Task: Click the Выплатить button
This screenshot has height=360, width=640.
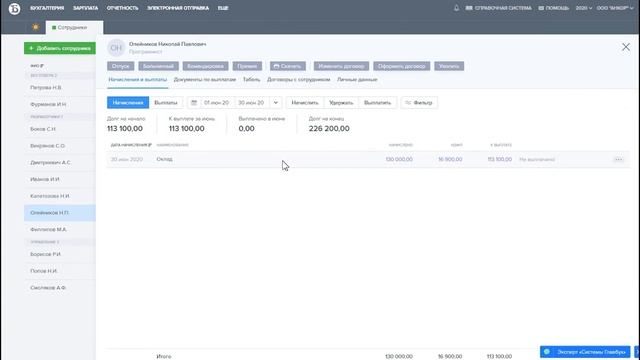Action: pos(378,103)
